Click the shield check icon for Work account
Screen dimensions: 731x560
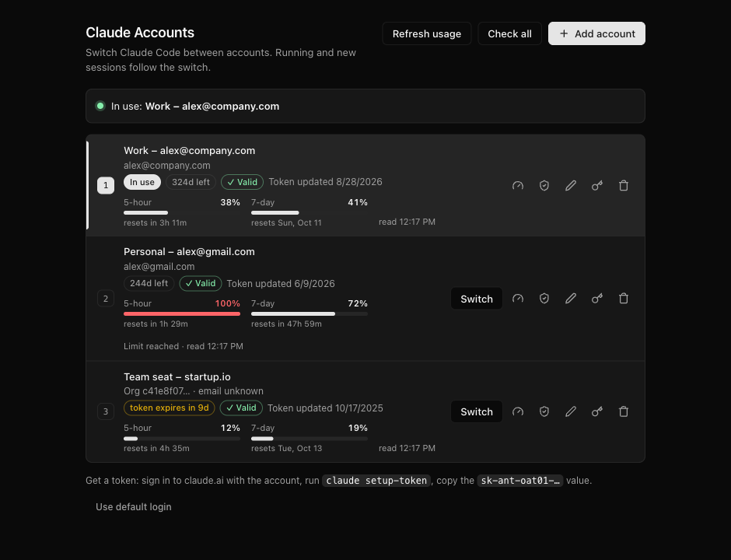(x=544, y=186)
